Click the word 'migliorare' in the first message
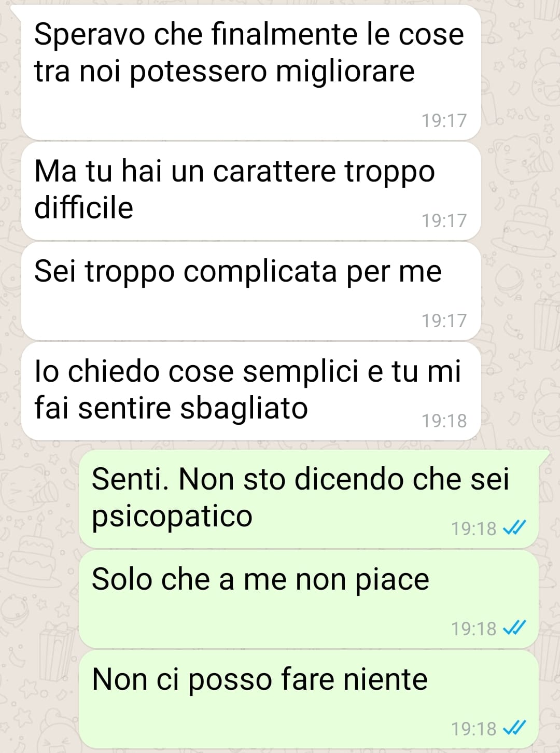560x753 pixels. tap(345, 72)
